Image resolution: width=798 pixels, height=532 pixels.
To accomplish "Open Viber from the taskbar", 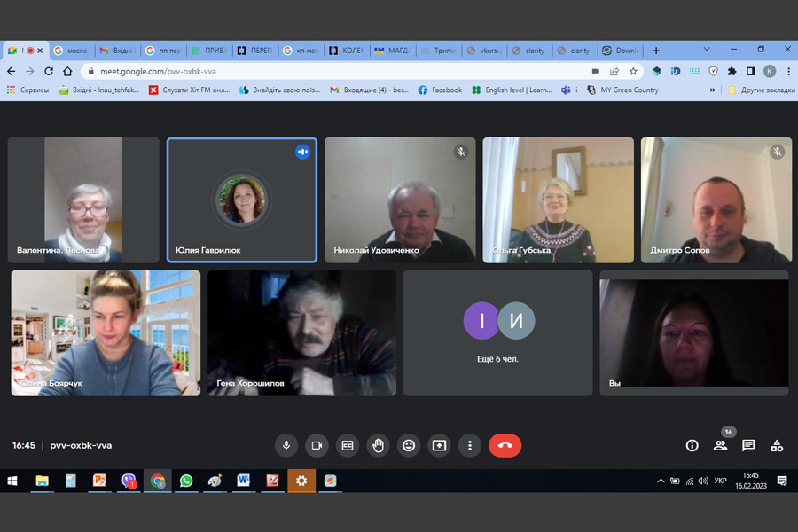I will (129, 481).
